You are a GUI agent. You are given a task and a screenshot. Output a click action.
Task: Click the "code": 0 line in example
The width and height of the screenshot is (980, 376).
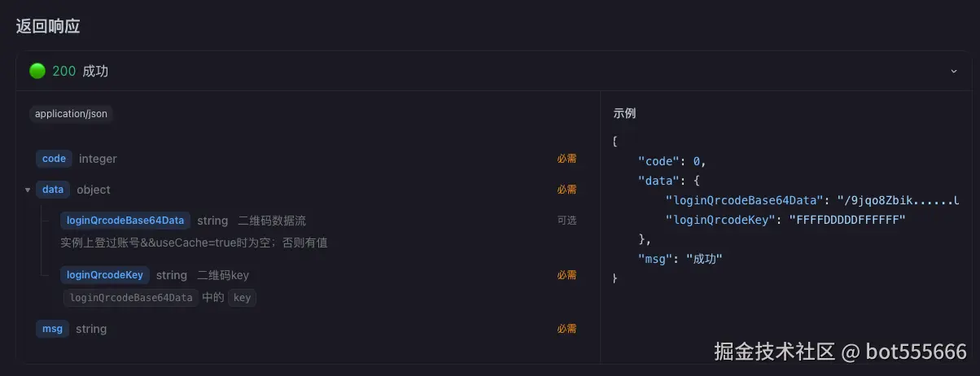coord(672,161)
